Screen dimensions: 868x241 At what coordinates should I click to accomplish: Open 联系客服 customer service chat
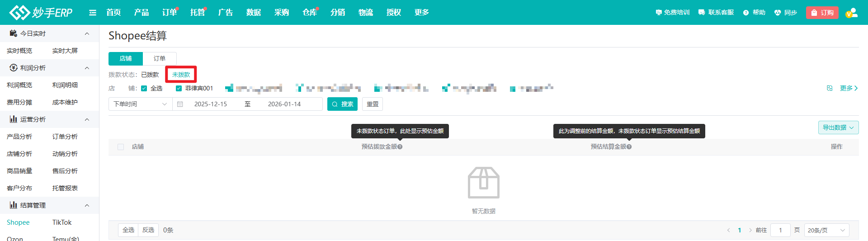(x=716, y=13)
